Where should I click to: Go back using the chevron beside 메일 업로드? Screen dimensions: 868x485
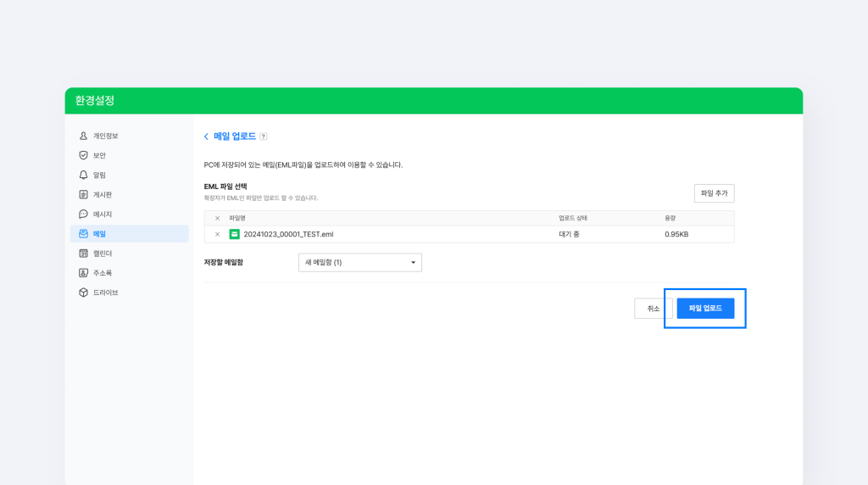[206, 137]
